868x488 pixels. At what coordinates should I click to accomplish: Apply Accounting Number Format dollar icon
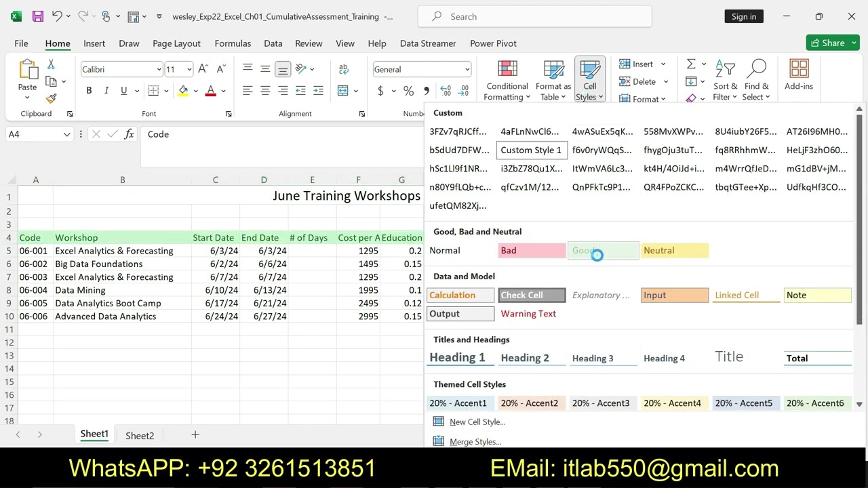pyautogui.click(x=380, y=91)
